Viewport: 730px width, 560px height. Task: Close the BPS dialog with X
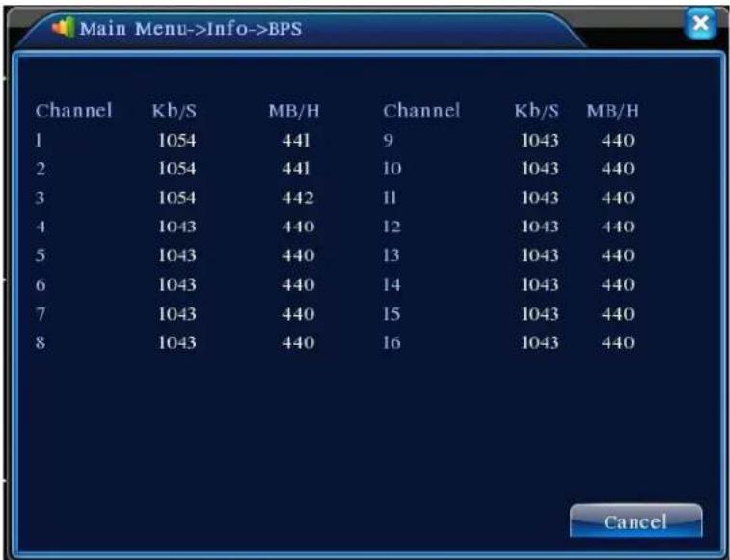[x=701, y=23]
